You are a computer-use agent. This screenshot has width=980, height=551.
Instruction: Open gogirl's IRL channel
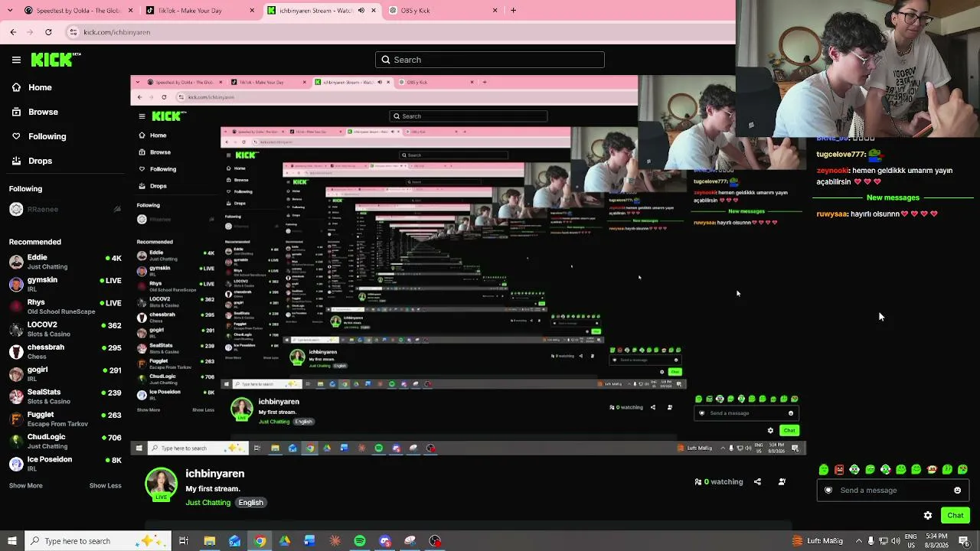point(66,374)
